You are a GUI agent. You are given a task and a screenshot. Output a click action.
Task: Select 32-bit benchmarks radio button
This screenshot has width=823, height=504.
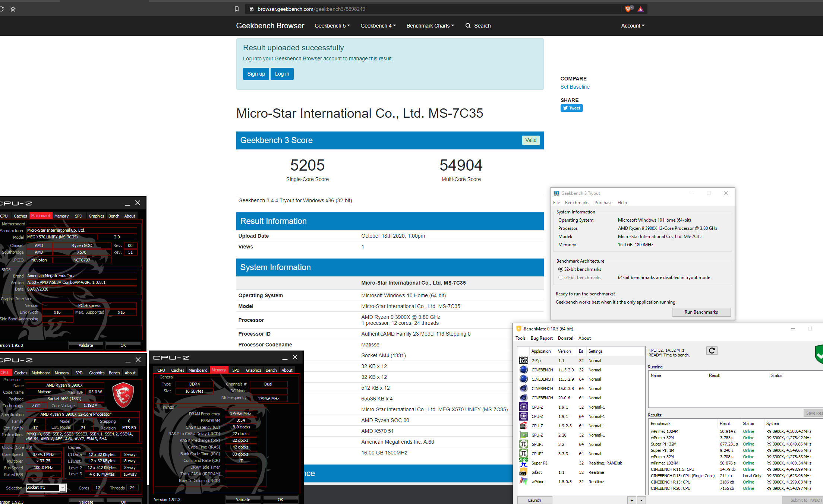[561, 269]
